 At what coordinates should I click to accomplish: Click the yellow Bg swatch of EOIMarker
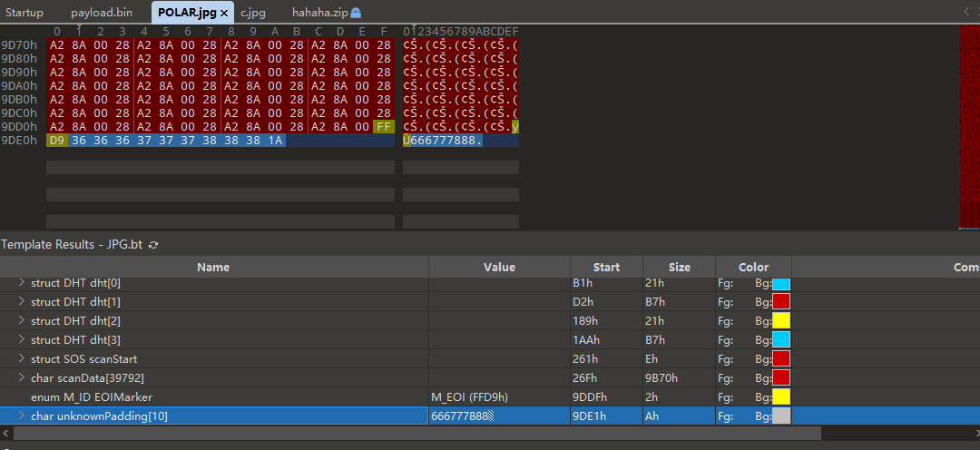780,397
